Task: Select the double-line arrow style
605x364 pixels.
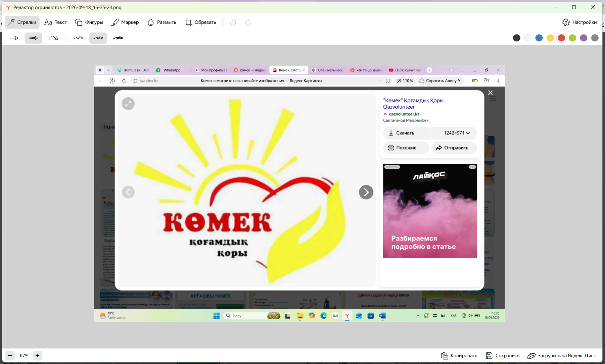Action: 33,38
